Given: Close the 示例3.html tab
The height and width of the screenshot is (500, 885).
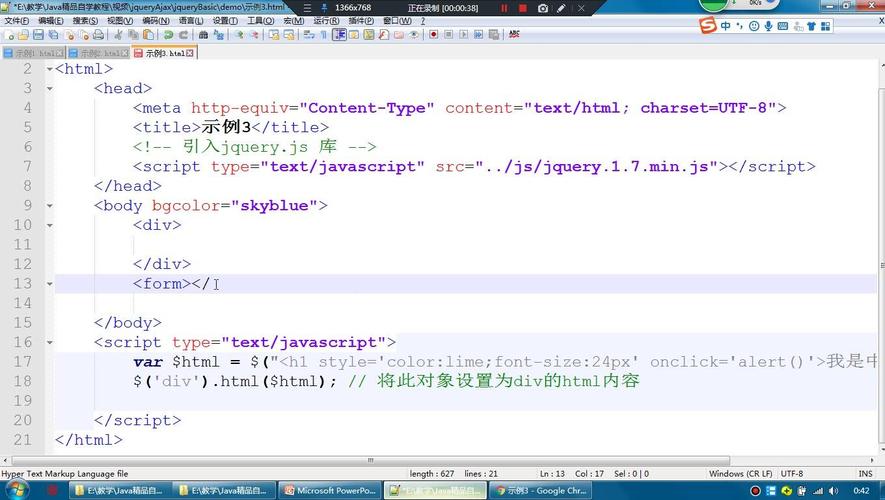Looking at the screenshot, I should click(190, 53).
